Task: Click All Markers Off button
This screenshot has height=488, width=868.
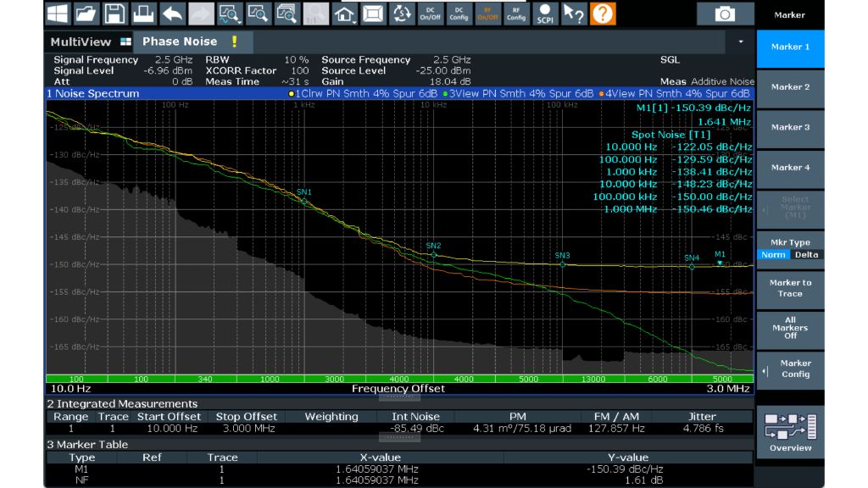Action: [x=790, y=328]
